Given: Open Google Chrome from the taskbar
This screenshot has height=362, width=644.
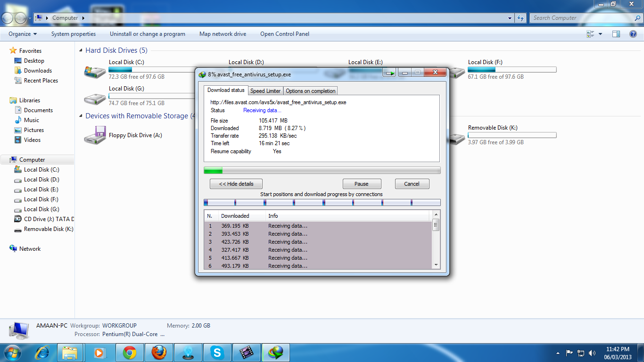Looking at the screenshot, I should 130,353.
